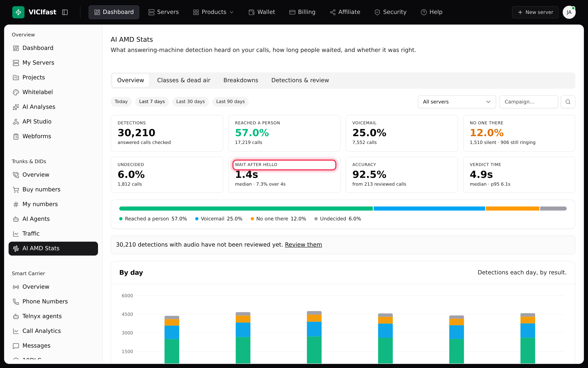This screenshot has width=588, height=368.
Task: Click the Webforms clipboard icon
Action: tap(16, 137)
